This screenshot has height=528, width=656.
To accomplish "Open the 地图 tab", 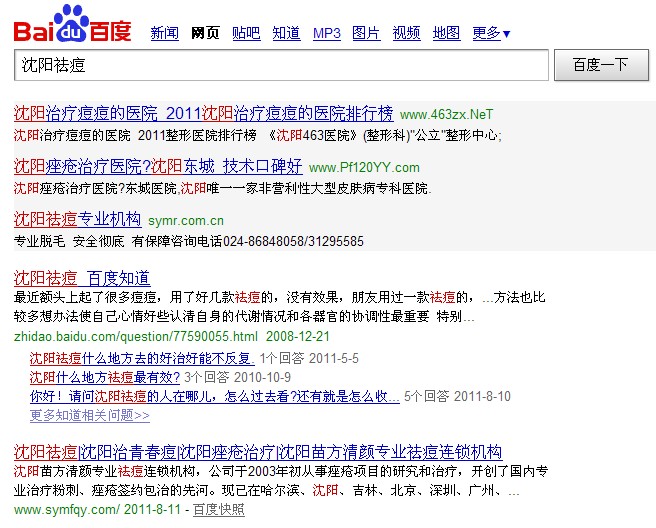I will [446, 33].
